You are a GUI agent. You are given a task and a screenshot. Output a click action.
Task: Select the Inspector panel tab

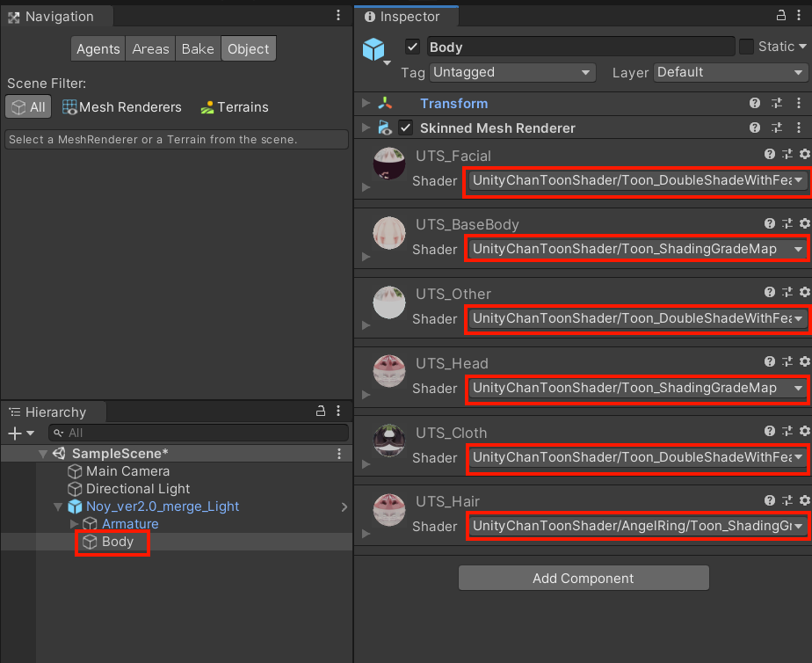[407, 17]
